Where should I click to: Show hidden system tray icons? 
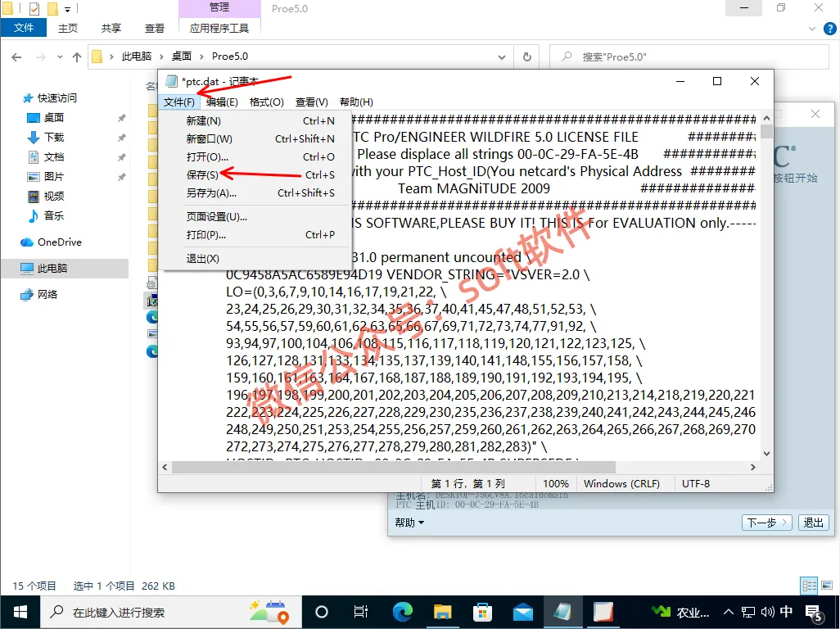pos(728,612)
